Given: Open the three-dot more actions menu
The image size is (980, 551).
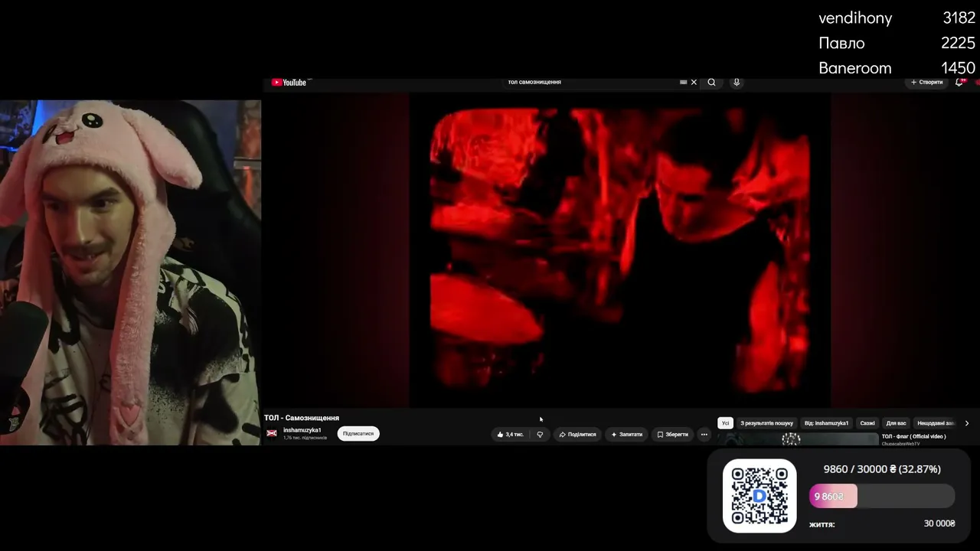Looking at the screenshot, I should (x=704, y=434).
